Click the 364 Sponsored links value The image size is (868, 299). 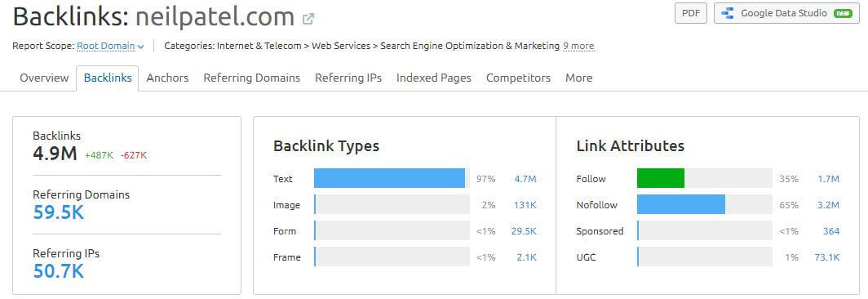[831, 231]
